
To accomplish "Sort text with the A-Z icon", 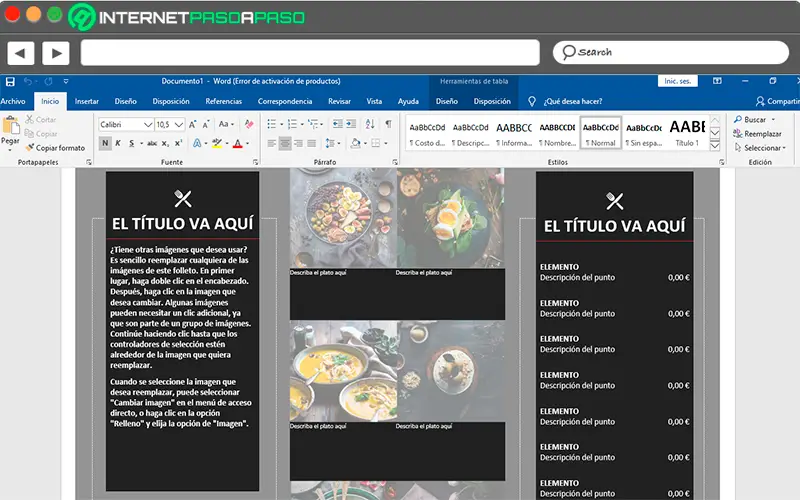I will point(370,124).
